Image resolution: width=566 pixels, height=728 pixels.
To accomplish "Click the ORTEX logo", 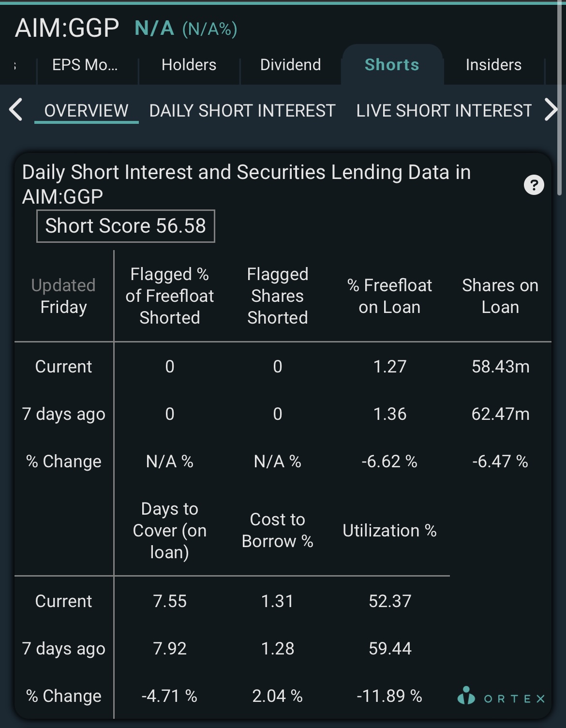I will (x=501, y=697).
